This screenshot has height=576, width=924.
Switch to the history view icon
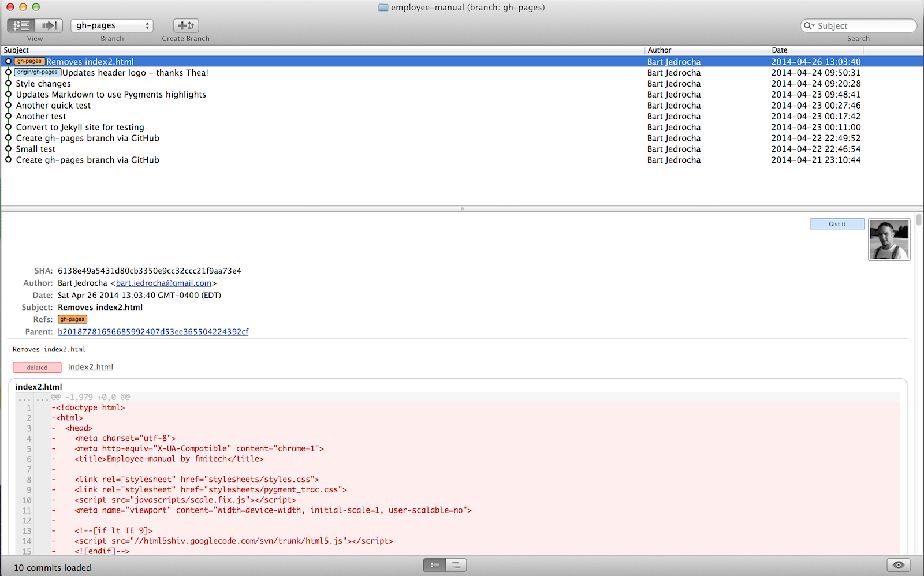pos(21,25)
